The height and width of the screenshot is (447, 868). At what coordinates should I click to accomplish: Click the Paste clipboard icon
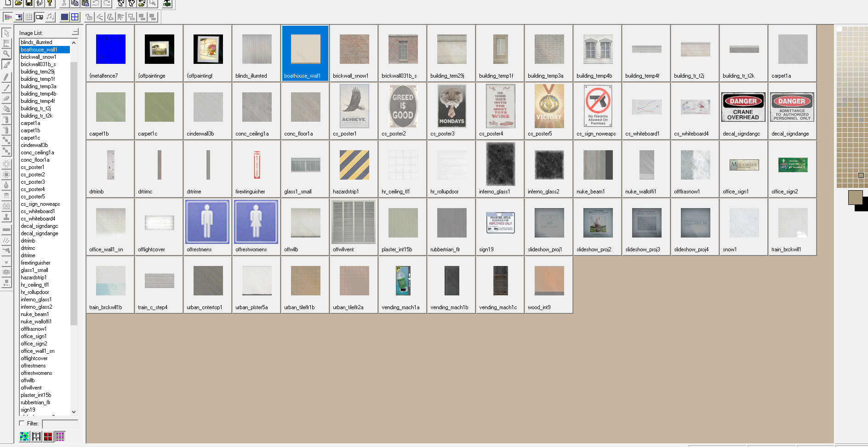[85, 4]
